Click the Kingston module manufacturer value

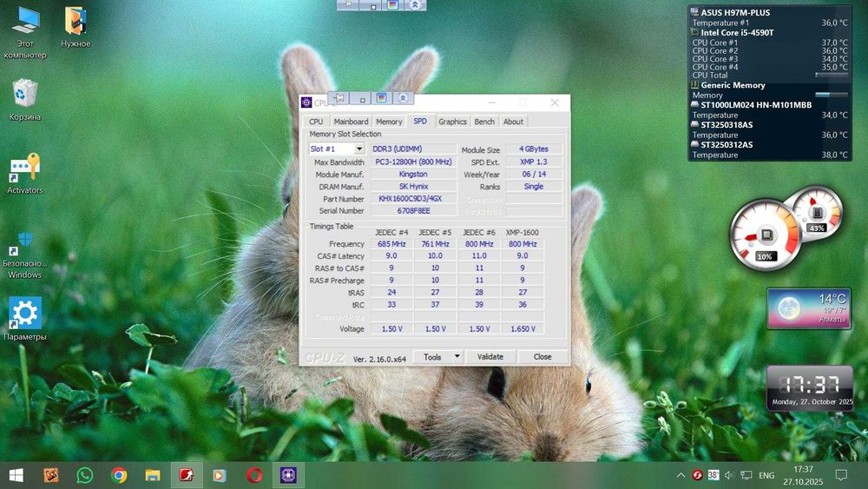(x=412, y=174)
